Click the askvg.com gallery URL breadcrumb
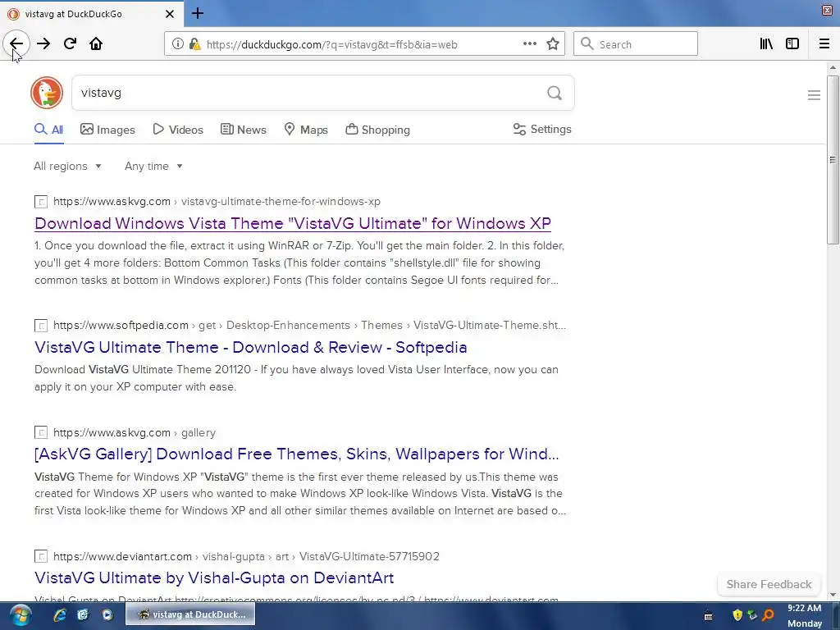840x630 pixels. click(135, 432)
